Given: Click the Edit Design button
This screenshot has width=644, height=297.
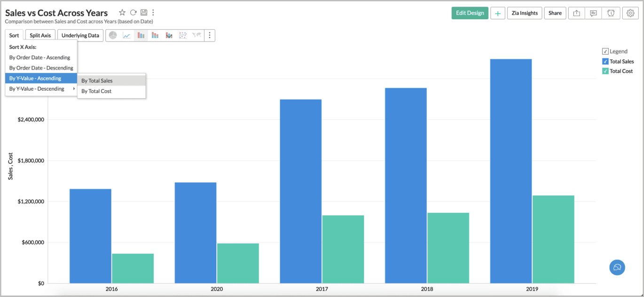Looking at the screenshot, I should (x=470, y=13).
